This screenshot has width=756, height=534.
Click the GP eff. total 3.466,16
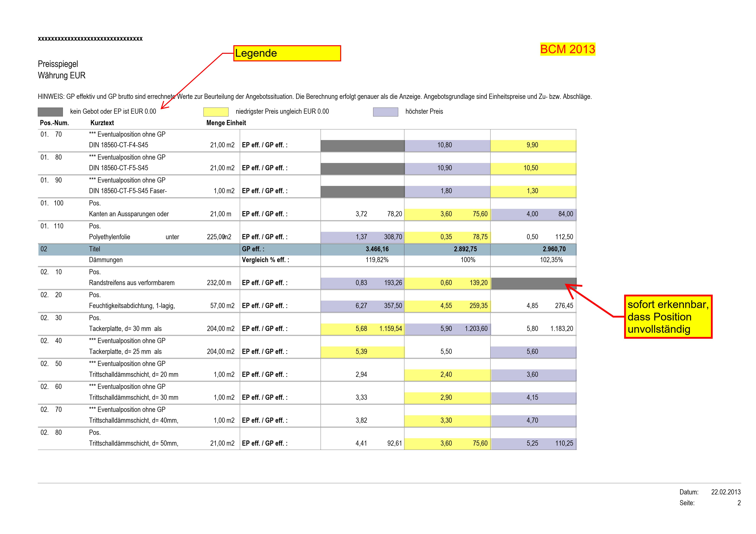click(377, 249)
